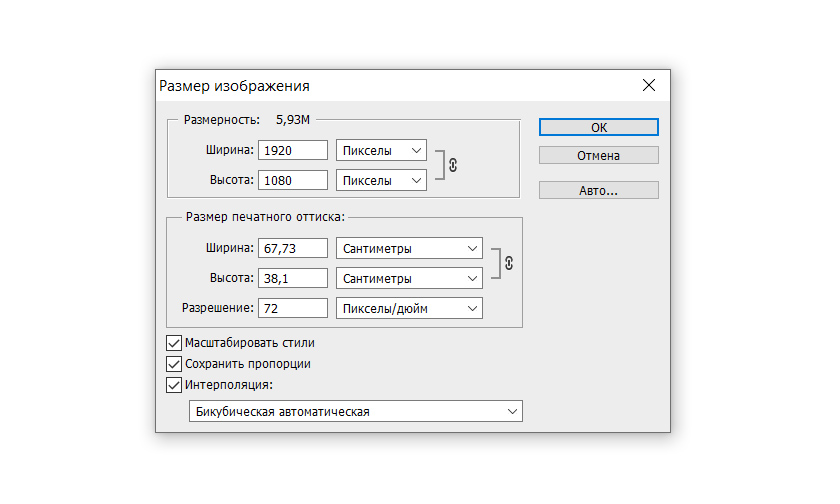This screenshot has height=504, width=840.
Task: Open the pixel height units dropdown
Action: click(381, 181)
